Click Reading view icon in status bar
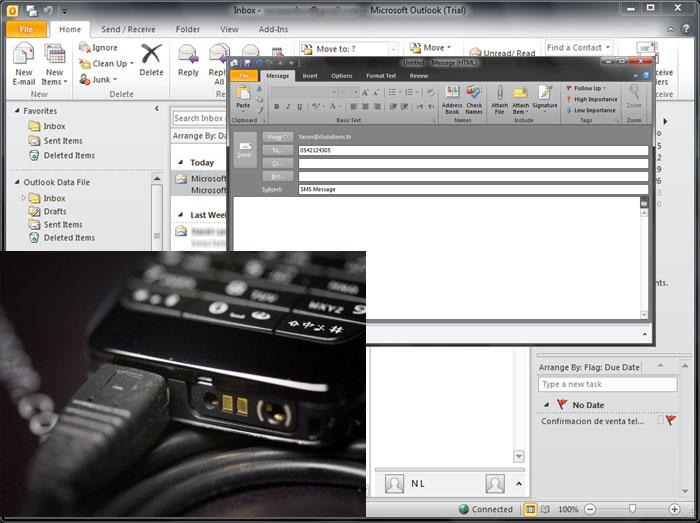Viewport: 700px width, 523px height. (546, 509)
